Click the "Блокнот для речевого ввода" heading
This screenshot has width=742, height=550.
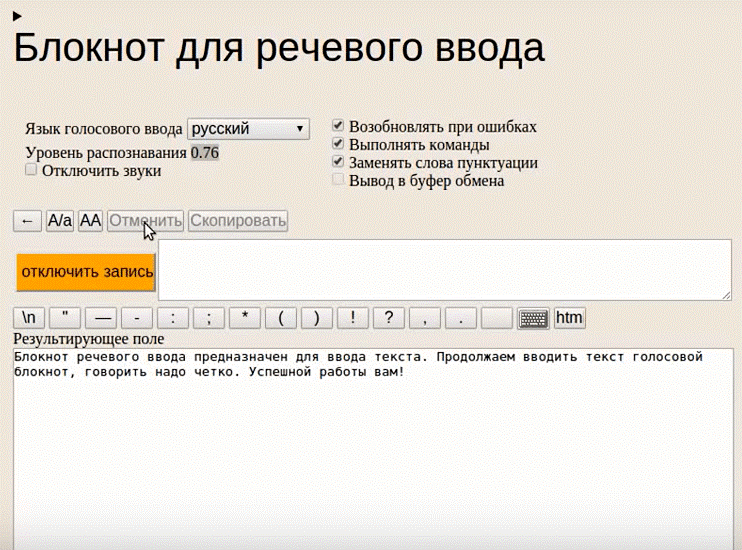(279, 47)
